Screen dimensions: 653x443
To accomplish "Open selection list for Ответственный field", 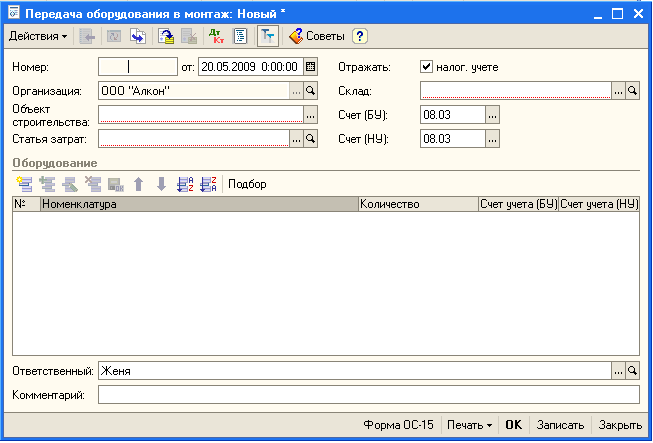I will point(618,371).
